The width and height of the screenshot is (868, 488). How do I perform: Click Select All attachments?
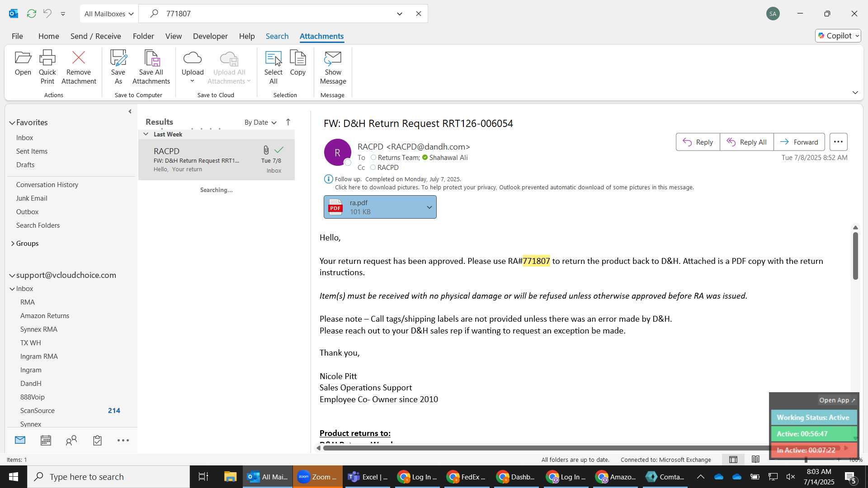(273, 67)
